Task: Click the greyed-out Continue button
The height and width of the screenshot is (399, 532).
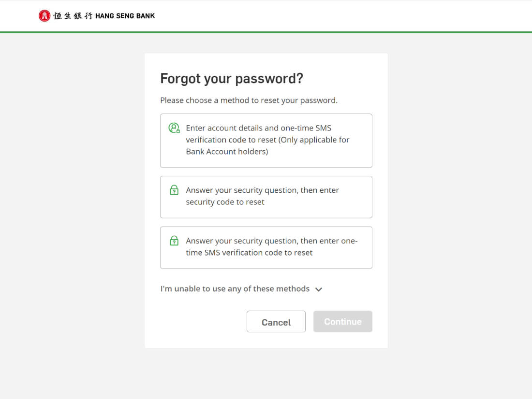Action: tap(343, 321)
